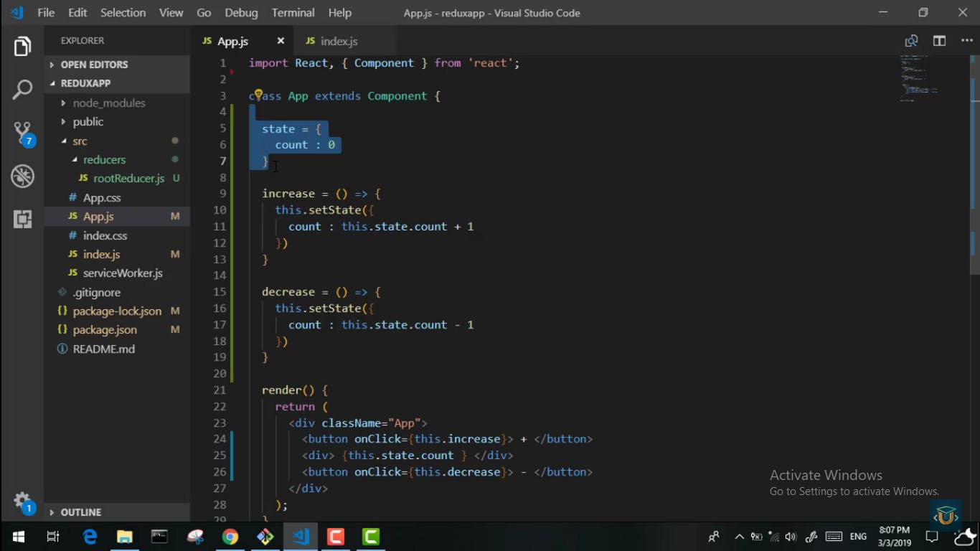The image size is (980, 551).
Task: Open the touch keyboard tray icon
Action: (834, 537)
